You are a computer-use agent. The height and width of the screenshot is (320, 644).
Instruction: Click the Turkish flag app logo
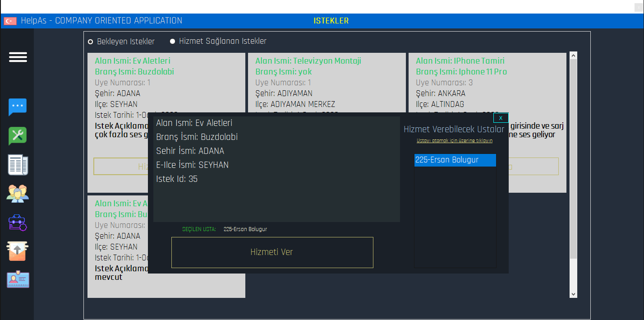(9, 20)
